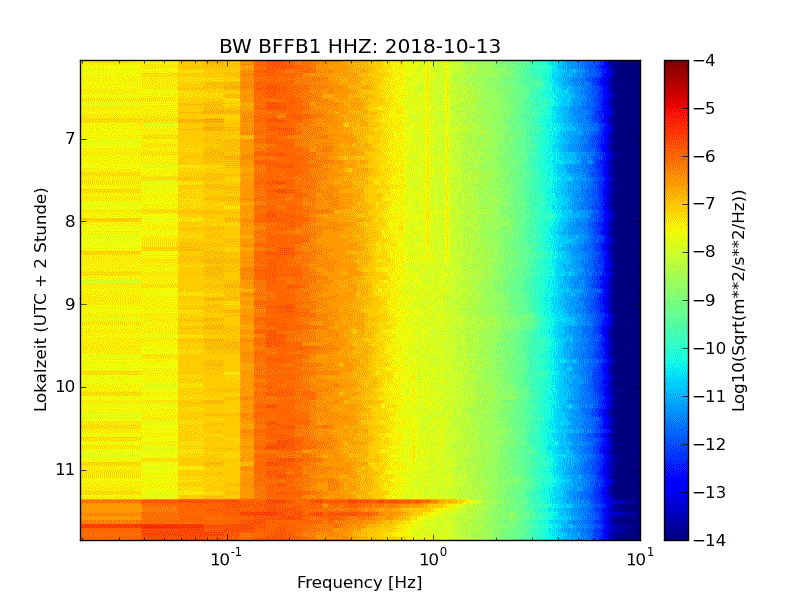Click the x-axis tick label 10^-1
Image resolution: width=800 pixels, height=600 pixels.
click(226, 558)
